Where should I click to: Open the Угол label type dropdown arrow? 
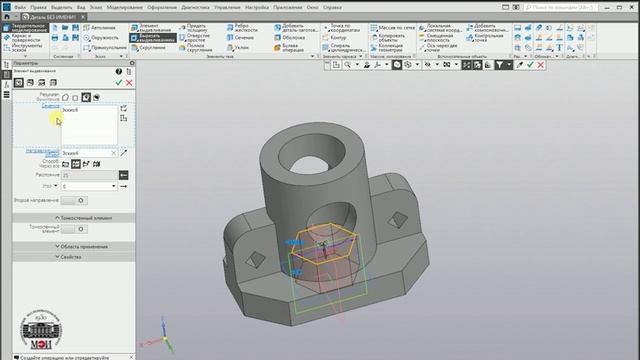pyautogui.click(x=56, y=186)
